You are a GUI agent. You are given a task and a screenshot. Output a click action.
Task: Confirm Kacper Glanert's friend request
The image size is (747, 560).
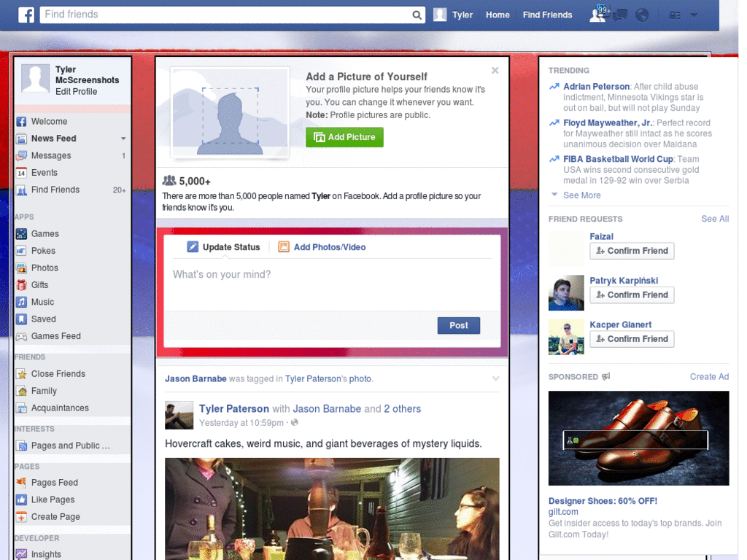tap(632, 339)
